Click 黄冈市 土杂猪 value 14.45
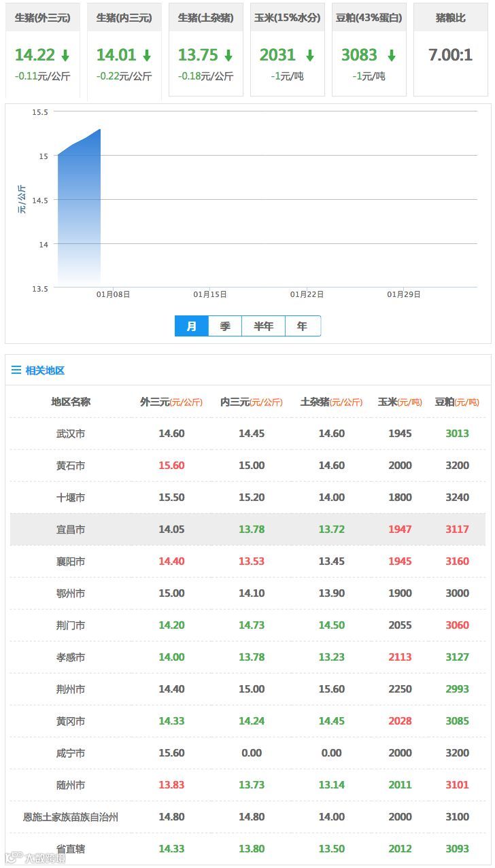495x868 pixels. pyautogui.click(x=332, y=721)
